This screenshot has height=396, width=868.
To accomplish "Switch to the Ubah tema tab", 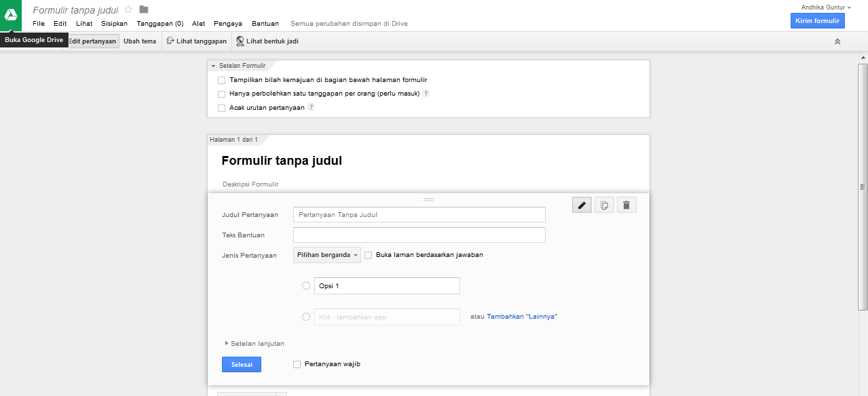I will tap(139, 41).
